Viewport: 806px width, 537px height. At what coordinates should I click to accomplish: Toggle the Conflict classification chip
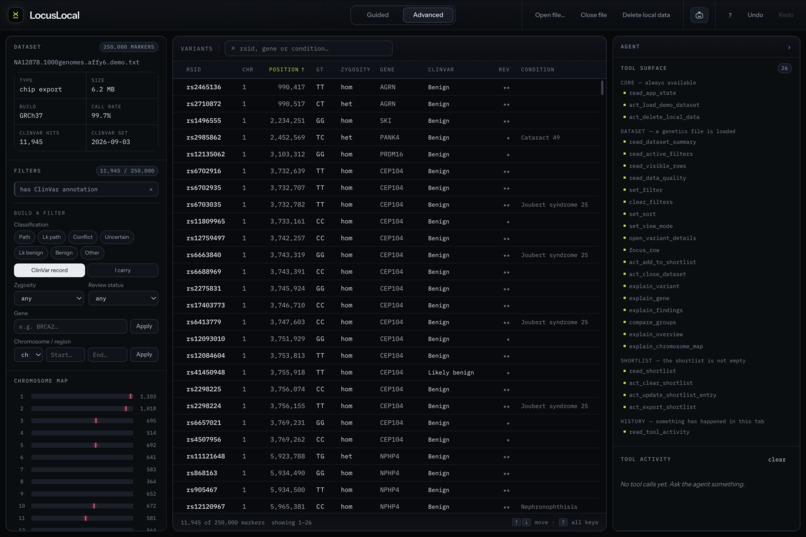click(x=83, y=237)
